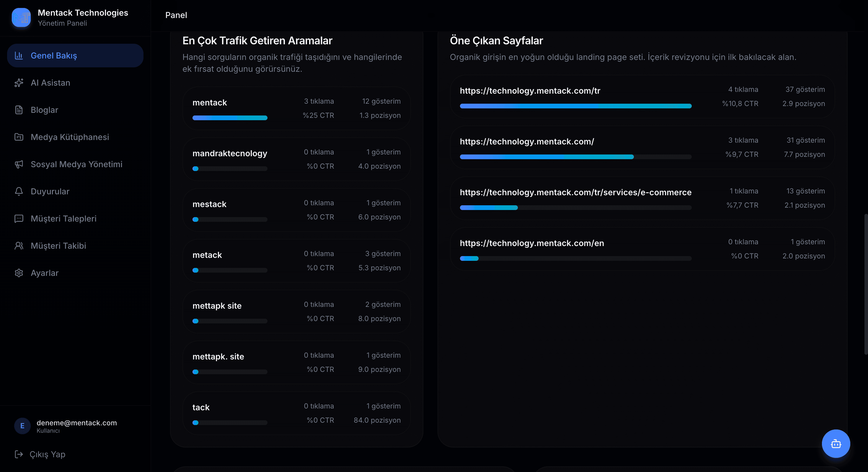868x472 pixels.
Task: Click deneme@mentack.com account email
Action: pos(77,423)
